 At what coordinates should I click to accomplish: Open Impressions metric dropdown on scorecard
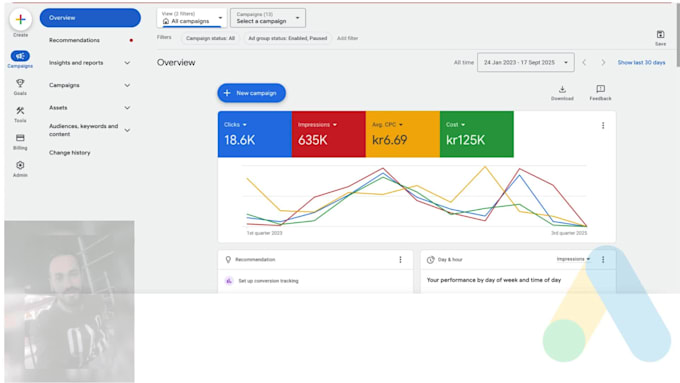coord(317,124)
